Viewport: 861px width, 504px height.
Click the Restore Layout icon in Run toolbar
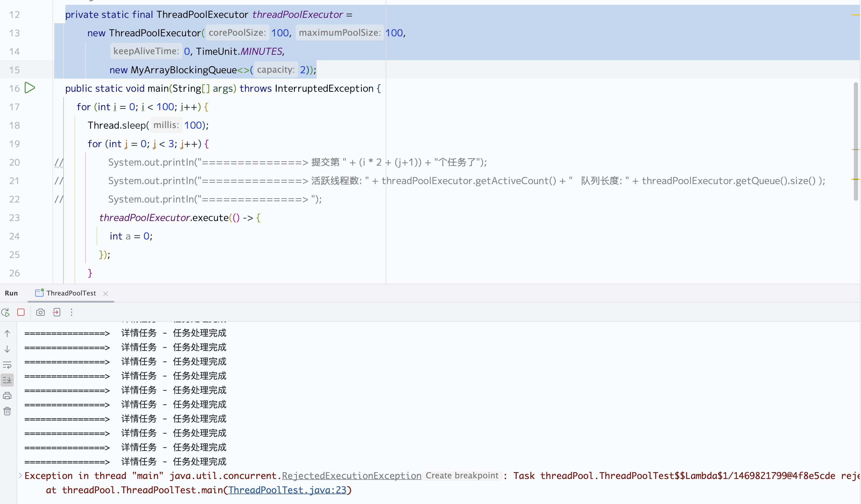pyautogui.click(x=57, y=312)
